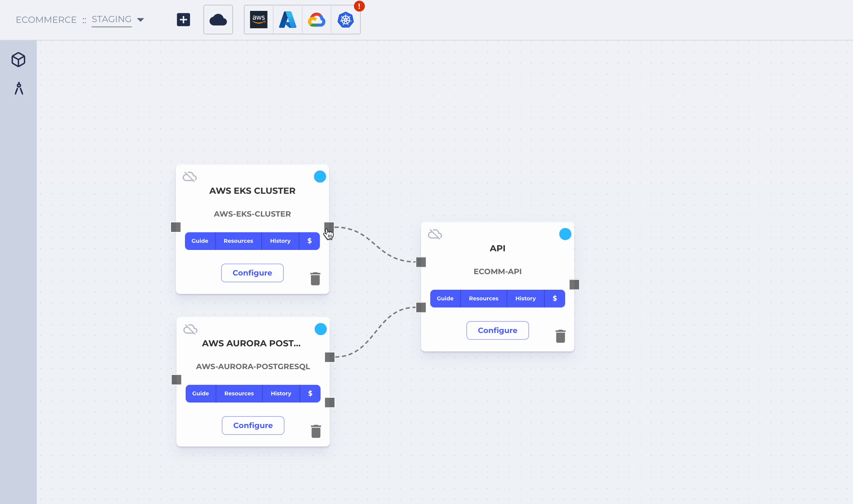The height and width of the screenshot is (504, 853).
Task: Open the Google Cloud provider icon
Action: point(316,20)
